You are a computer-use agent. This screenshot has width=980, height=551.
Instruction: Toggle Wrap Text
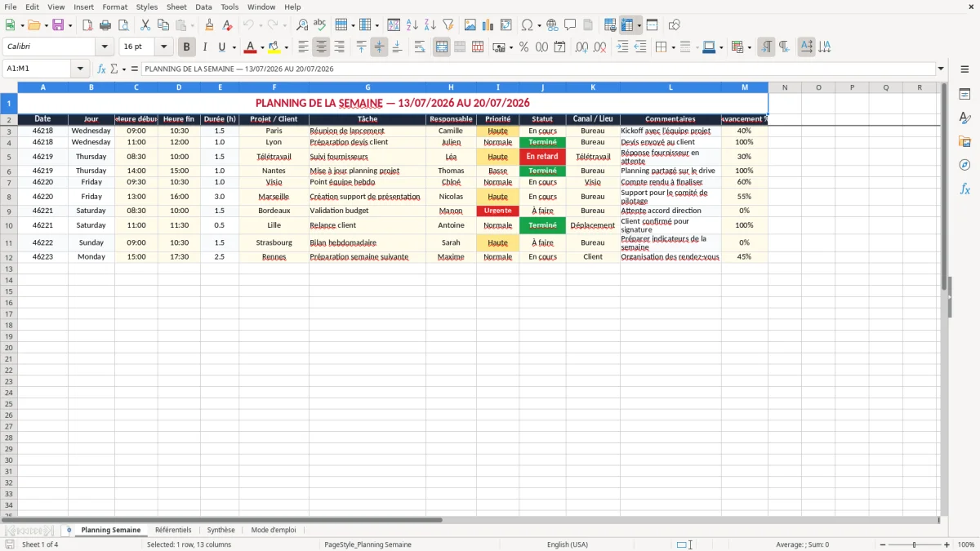419,47
